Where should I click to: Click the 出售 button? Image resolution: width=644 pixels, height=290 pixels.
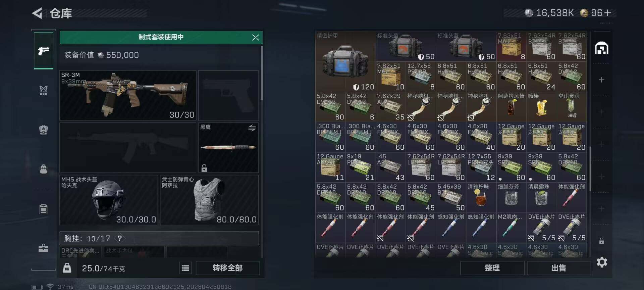[559, 268]
